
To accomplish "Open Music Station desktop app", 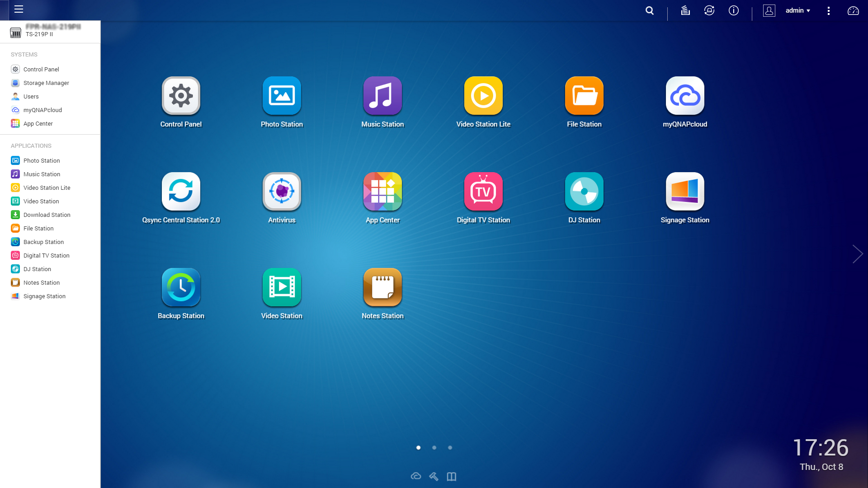I will [x=382, y=96].
